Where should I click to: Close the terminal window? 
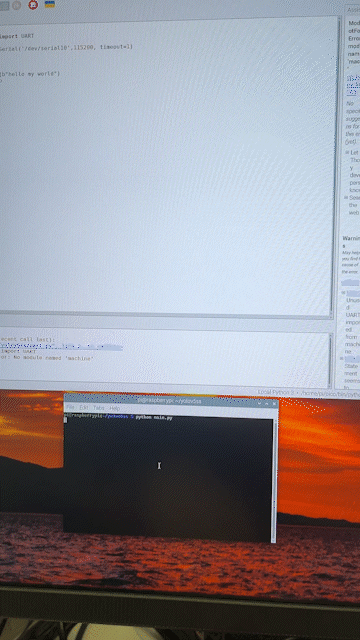(274, 403)
